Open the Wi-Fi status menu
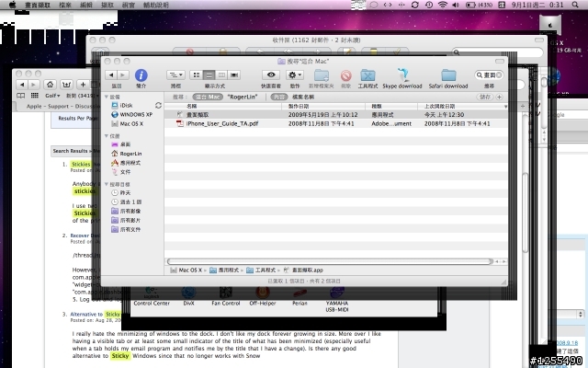The image size is (588, 368). [443, 5]
